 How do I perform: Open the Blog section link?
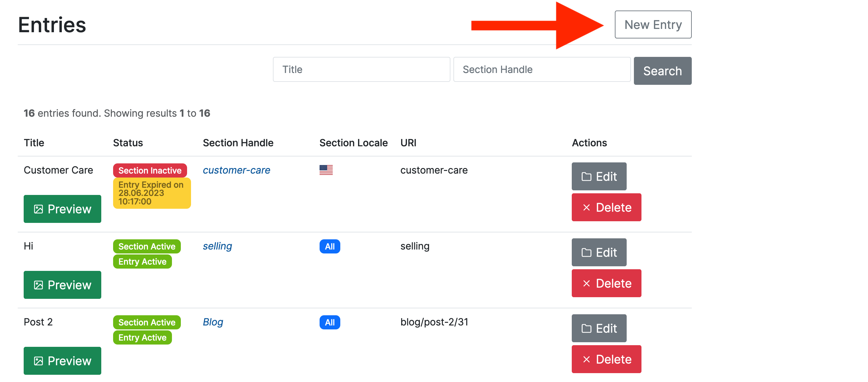(213, 322)
